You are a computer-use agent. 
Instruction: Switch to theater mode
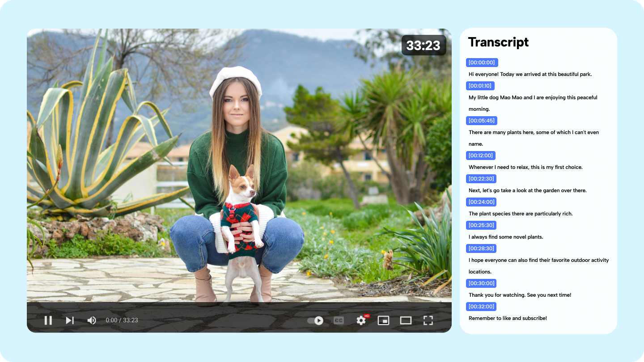click(x=406, y=320)
